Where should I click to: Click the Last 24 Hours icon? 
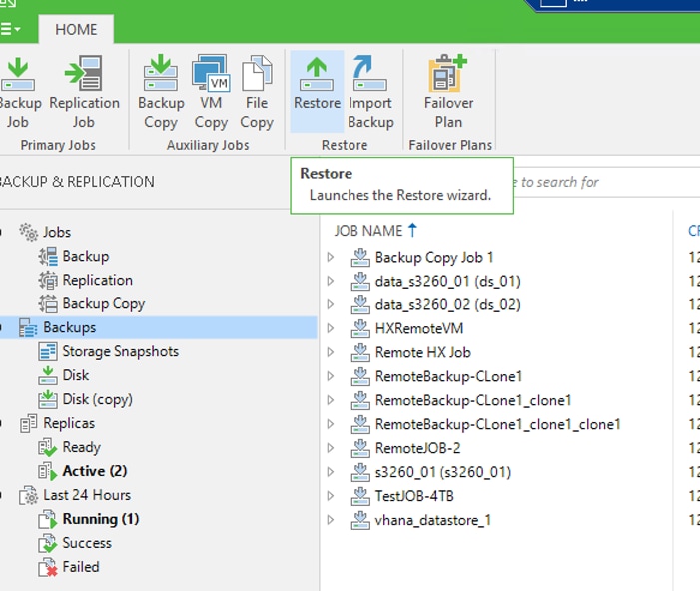click(x=29, y=495)
